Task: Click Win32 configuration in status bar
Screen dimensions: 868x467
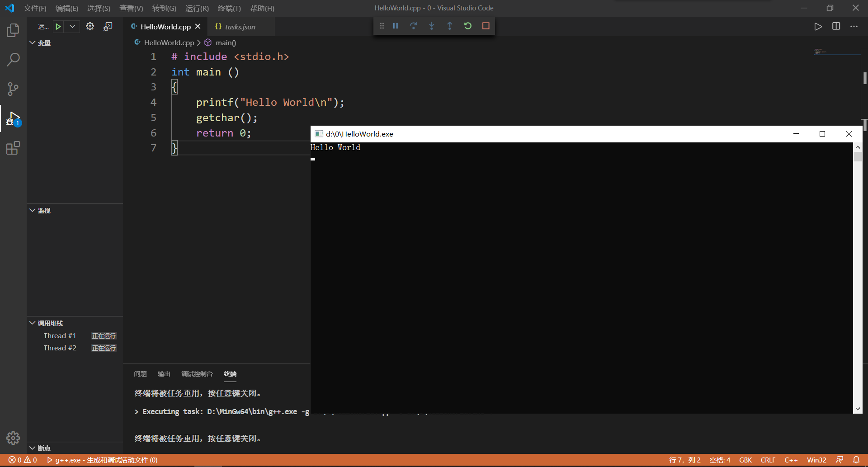Action: (816, 460)
